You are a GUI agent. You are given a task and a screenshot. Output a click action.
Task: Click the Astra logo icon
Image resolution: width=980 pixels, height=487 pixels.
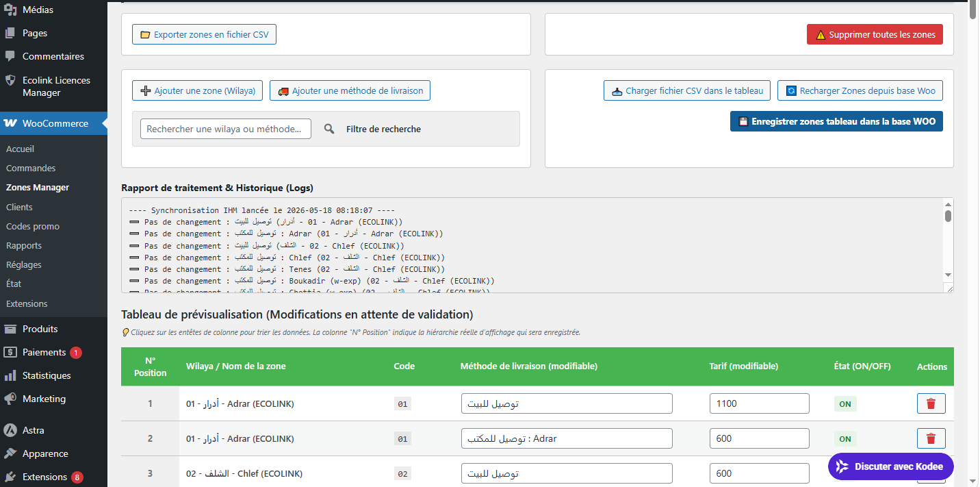[10, 430]
